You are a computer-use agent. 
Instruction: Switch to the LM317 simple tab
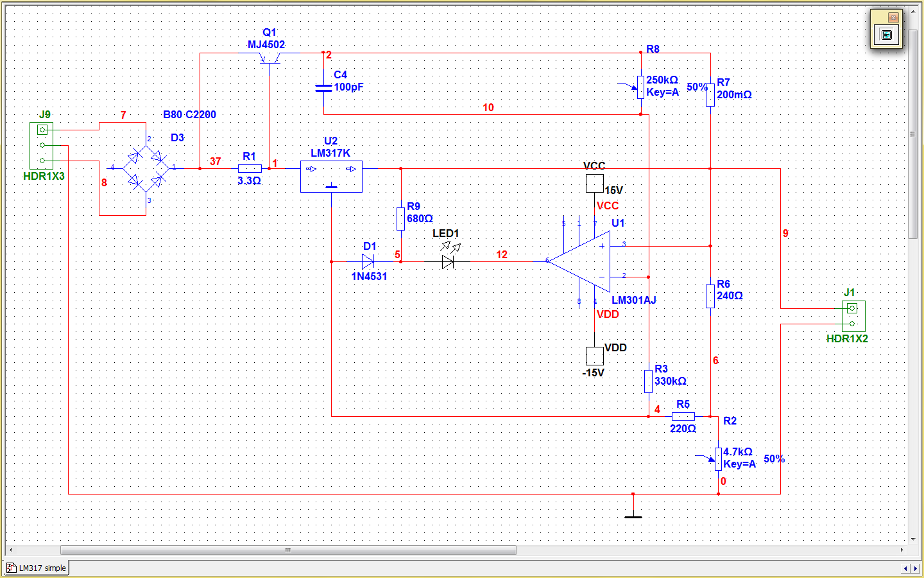coord(37,568)
